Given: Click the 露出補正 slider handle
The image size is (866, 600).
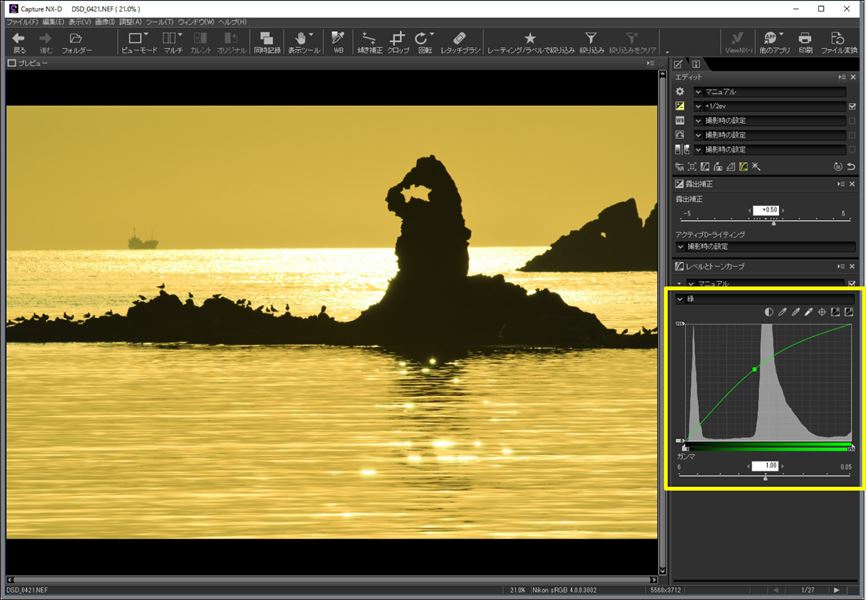Looking at the screenshot, I should pos(774,223).
